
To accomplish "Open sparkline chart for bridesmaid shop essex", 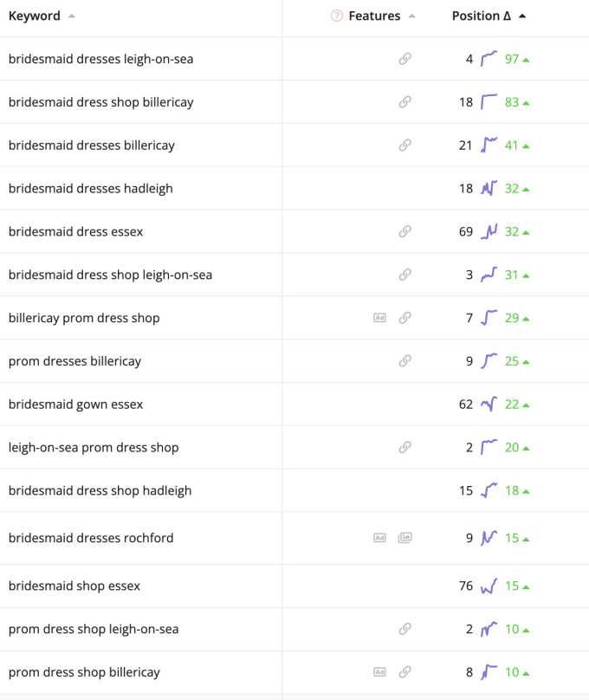I will [x=489, y=586].
